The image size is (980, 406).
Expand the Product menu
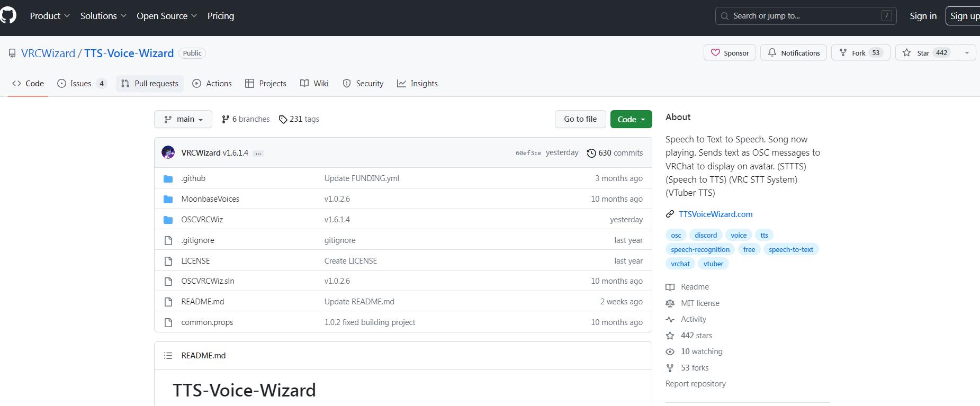(50, 16)
